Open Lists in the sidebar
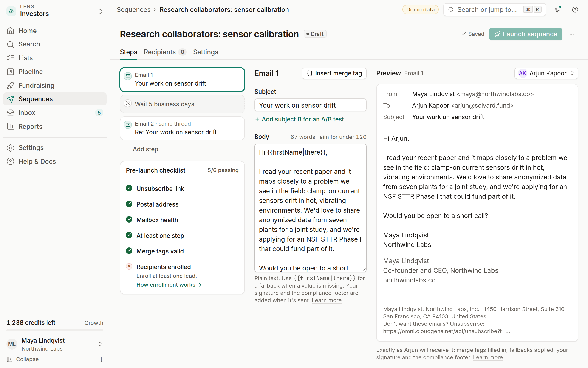The width and height of the screenshot is (588, 368). (x=55, y=58)
